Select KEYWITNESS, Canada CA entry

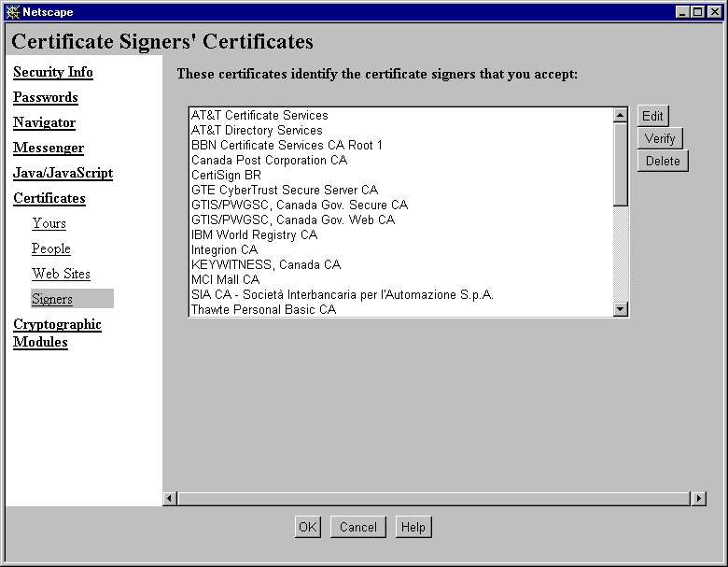click(x=401, y=264)
